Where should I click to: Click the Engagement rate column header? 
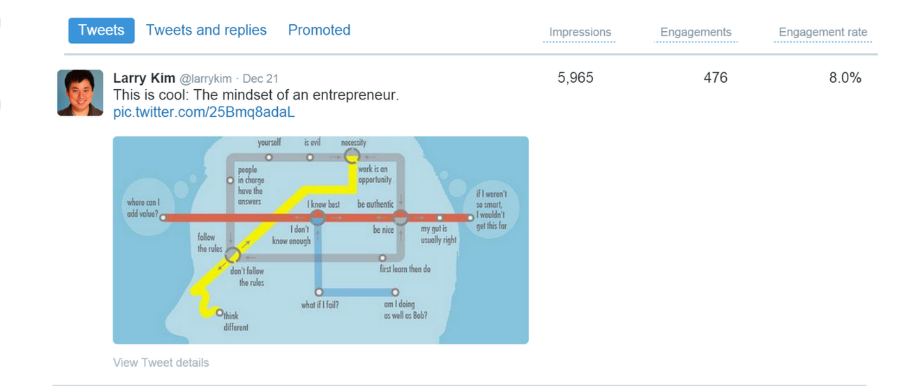click(x=823, y=32)
